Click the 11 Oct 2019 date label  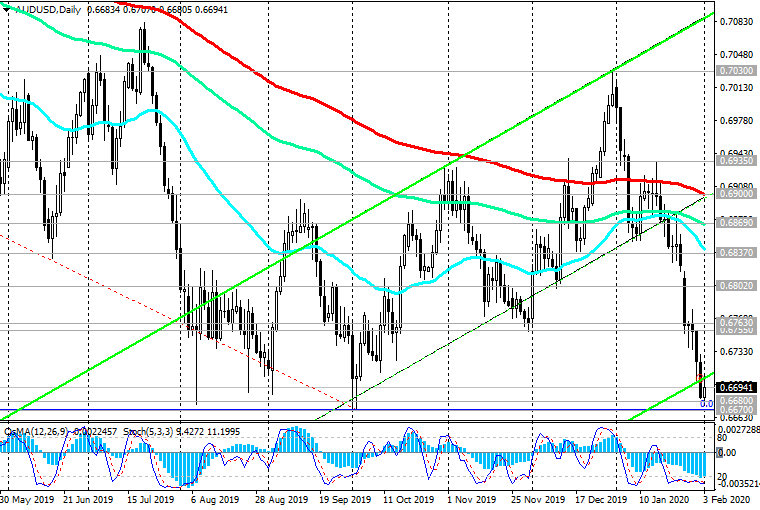[x=408, y=499]
